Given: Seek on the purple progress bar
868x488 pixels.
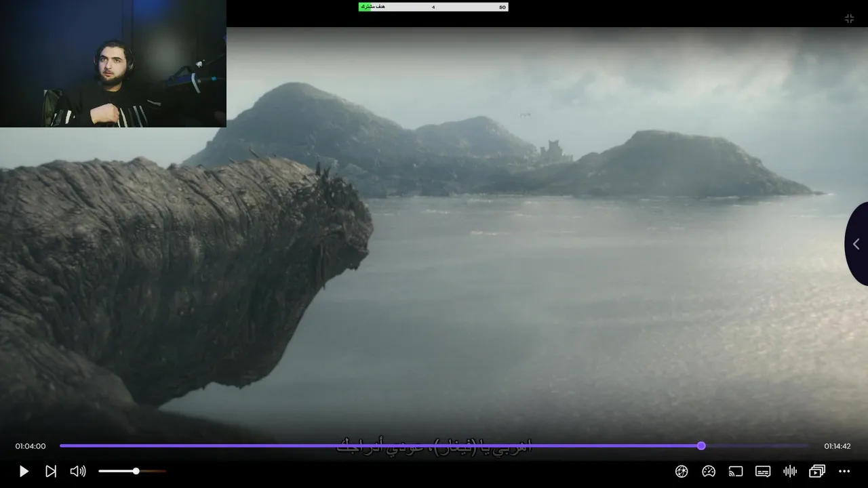Looking at the screenshot, I should (434, 446).
